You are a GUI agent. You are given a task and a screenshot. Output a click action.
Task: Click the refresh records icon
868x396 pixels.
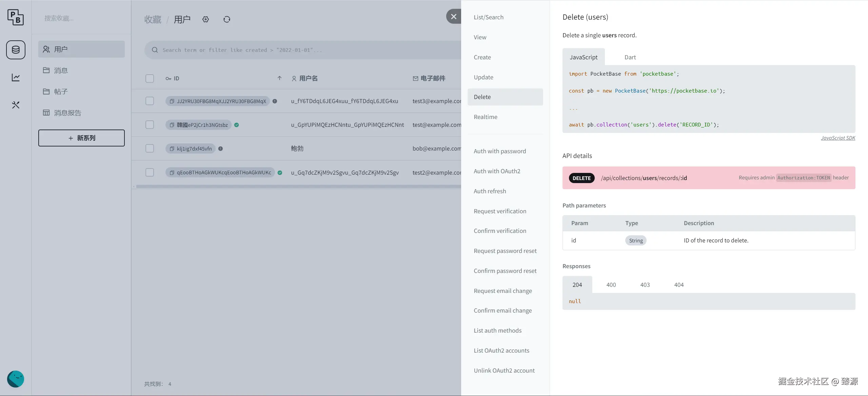pyautogui.click(x=227, y=20)
